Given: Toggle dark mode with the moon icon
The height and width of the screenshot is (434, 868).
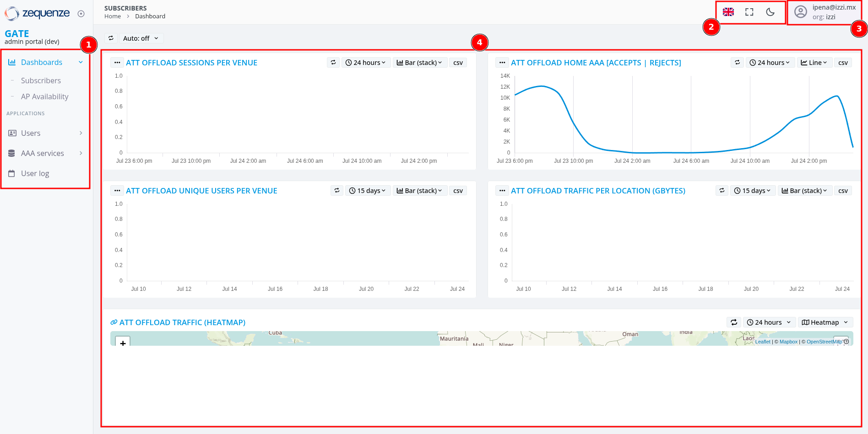Looking at the screenshot, I should click(x=770, y=12).
